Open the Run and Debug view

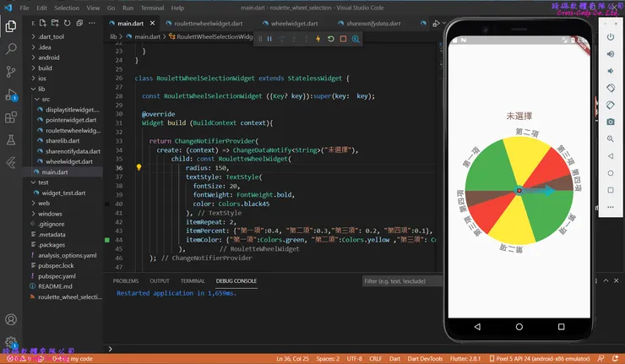point(11,95)
